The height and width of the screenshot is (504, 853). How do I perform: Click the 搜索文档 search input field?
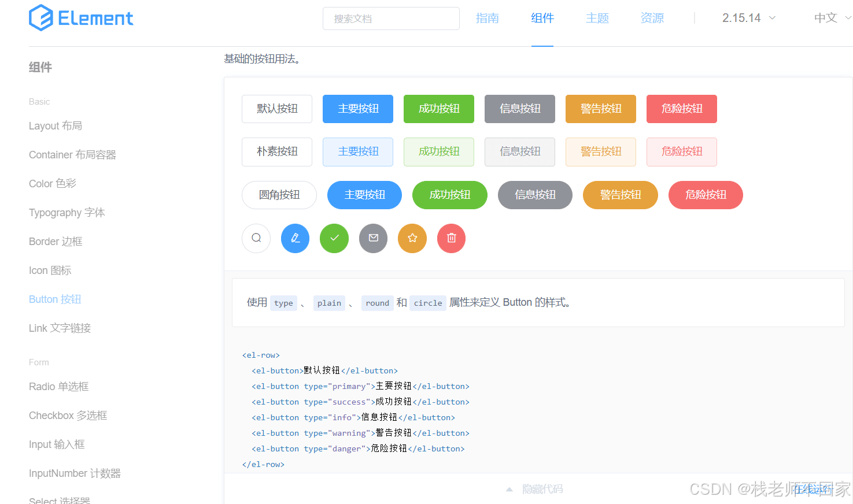point(391,18)
